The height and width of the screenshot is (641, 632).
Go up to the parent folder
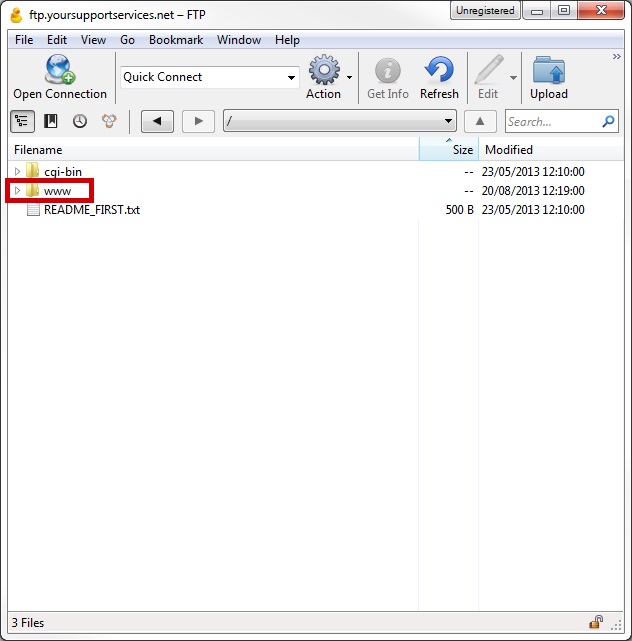(x=480, y=121)
